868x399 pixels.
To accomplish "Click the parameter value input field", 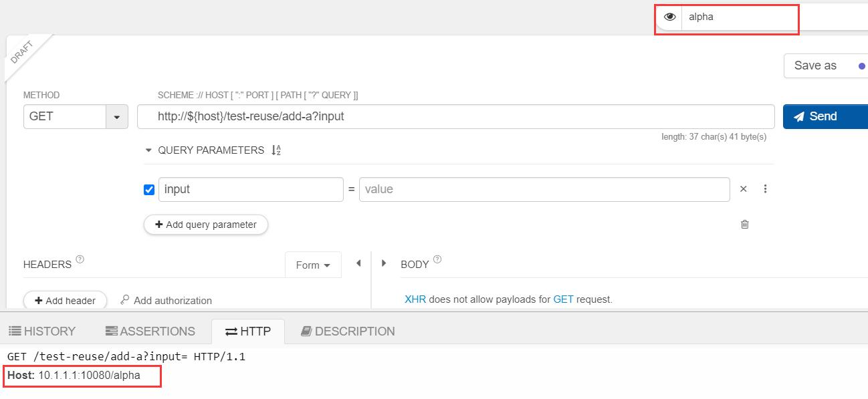I will (x=544, y=189).
